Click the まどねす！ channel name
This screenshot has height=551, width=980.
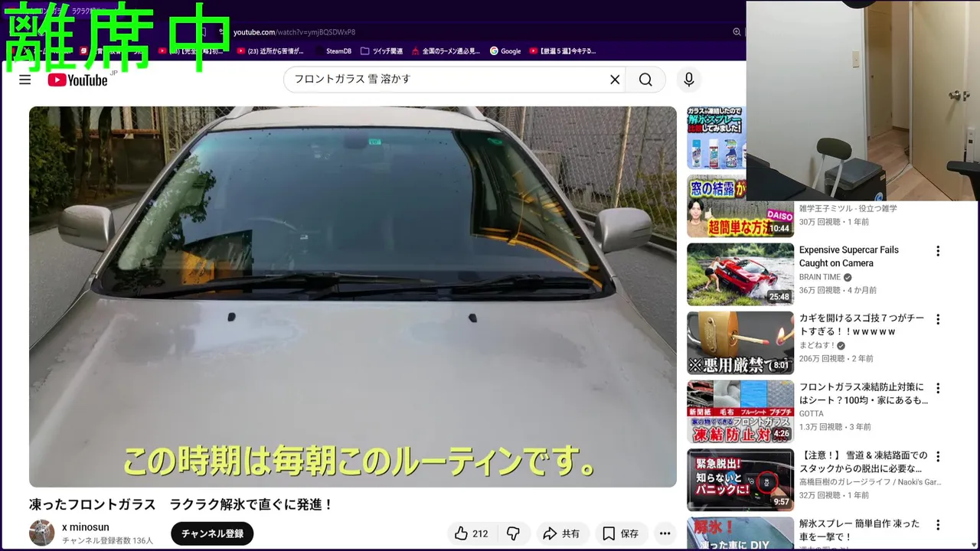[817, 345]
